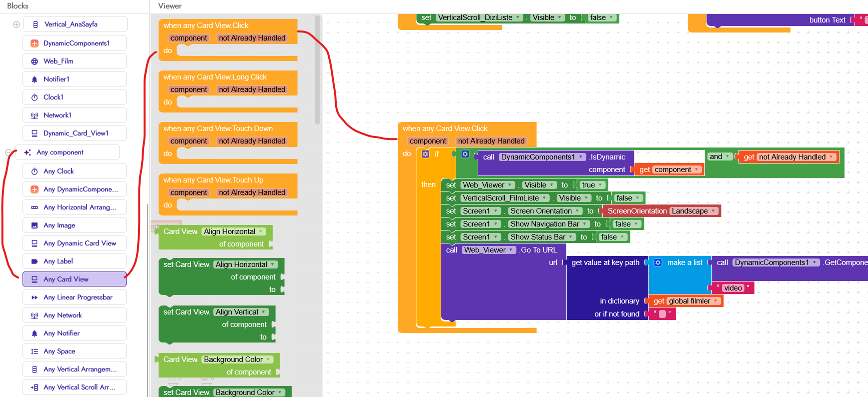Click the Vertical_AnaSayfa arrangement icon
Screen dimensions: 868x397
pos(35,24)
